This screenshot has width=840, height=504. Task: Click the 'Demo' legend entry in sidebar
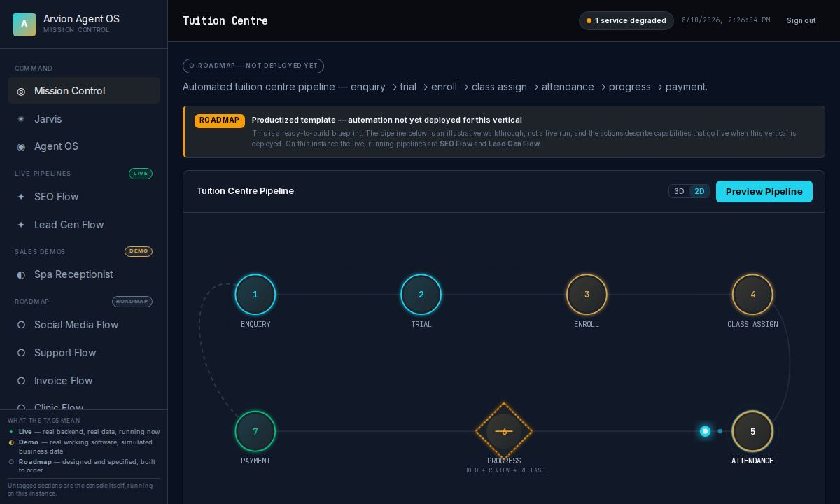pos(84,447)
